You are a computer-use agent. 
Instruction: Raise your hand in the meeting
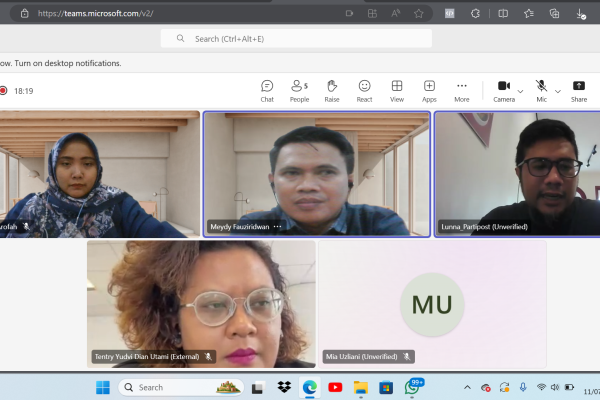[x=332, y=91]
